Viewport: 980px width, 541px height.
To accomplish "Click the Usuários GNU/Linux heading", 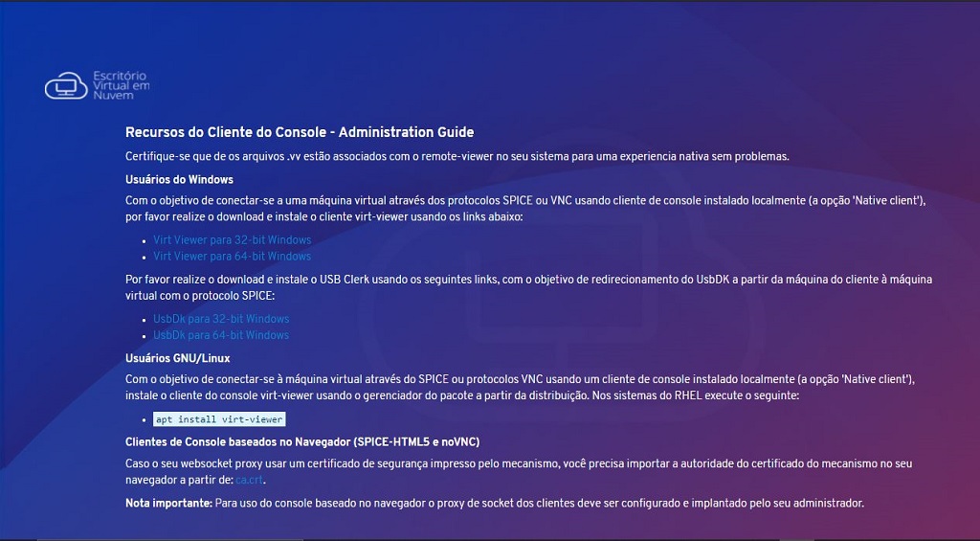I will pos(178,359).
